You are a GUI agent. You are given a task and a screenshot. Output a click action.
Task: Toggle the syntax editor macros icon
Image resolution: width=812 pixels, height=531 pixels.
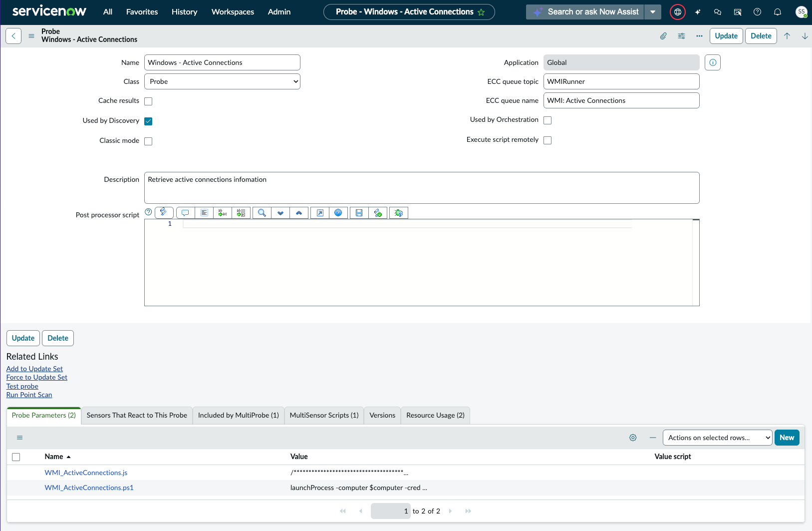pyautogui.click(x=164, y=212)
